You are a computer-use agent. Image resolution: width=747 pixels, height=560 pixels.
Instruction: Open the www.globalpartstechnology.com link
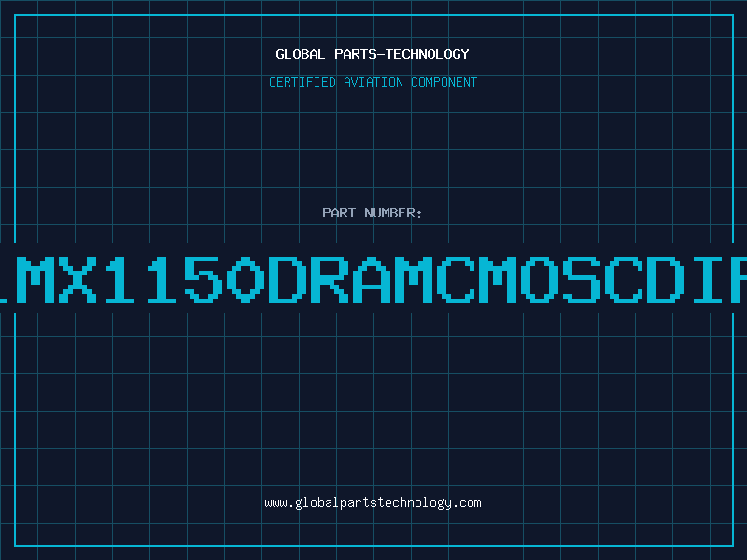[373, 503]
